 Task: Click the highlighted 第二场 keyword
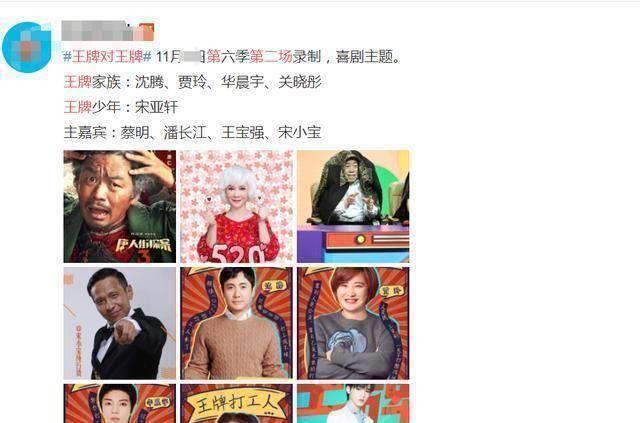click(x=271, y=56)
